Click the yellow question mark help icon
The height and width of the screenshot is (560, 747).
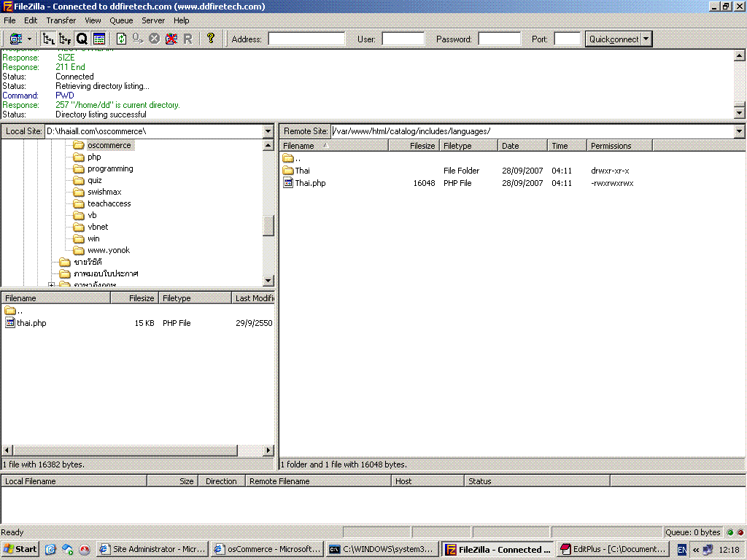211,39
